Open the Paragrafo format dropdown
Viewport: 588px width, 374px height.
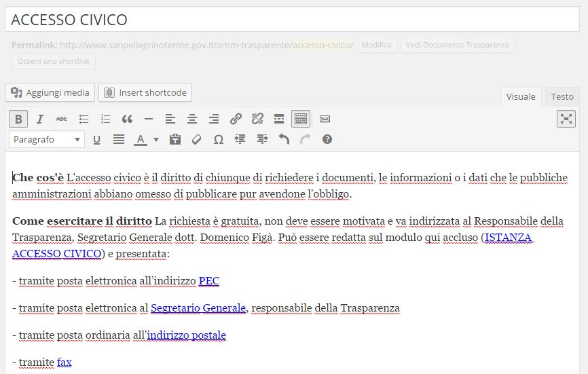47,139
